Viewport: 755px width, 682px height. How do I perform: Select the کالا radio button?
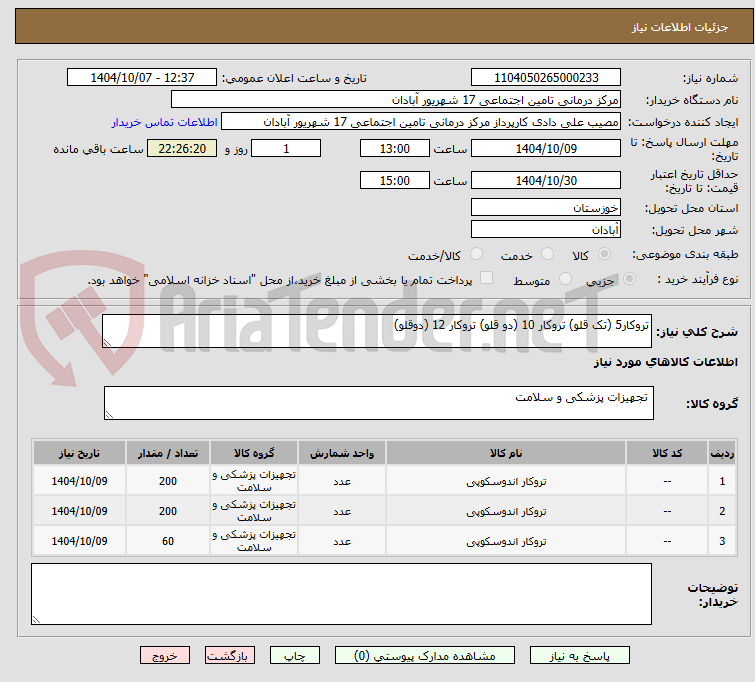point(604,253)
